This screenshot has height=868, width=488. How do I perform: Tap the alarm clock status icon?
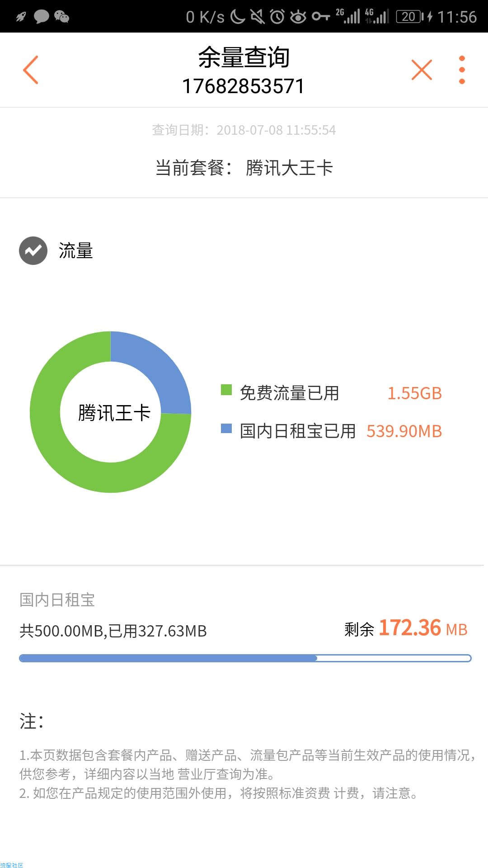coord(277,17)
